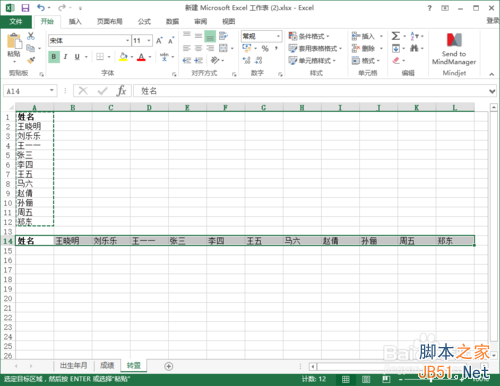500x386 pixels.
Task: Click the Paste clipboard icon
Action: point(14,41)
